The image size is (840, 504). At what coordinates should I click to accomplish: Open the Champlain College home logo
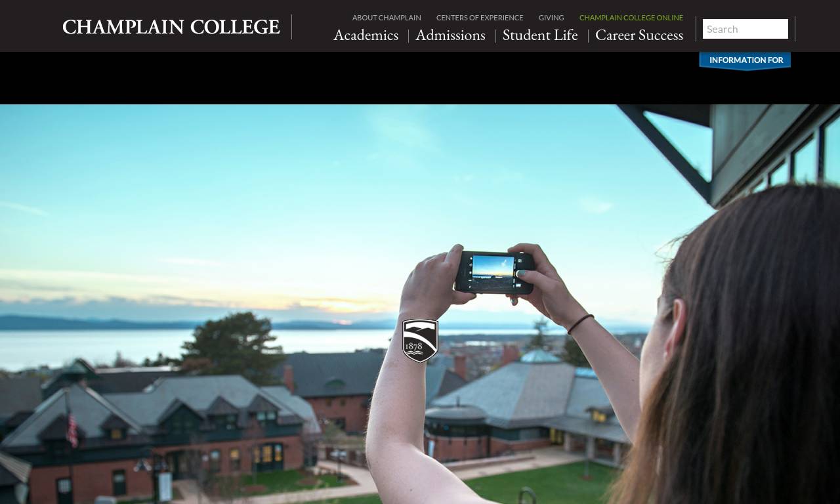(x=171, y=27)
